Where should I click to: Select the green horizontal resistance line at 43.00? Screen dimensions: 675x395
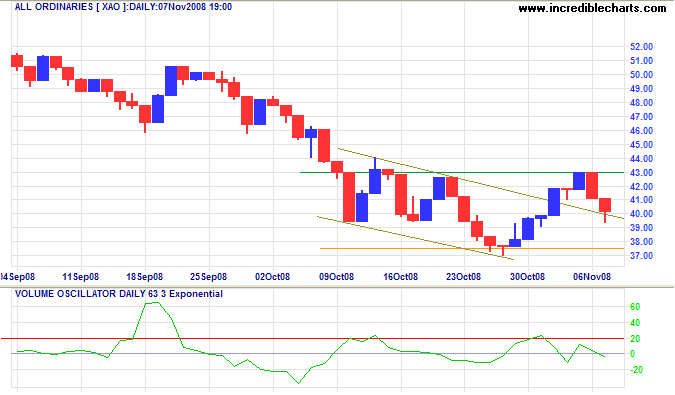[462, 173]
